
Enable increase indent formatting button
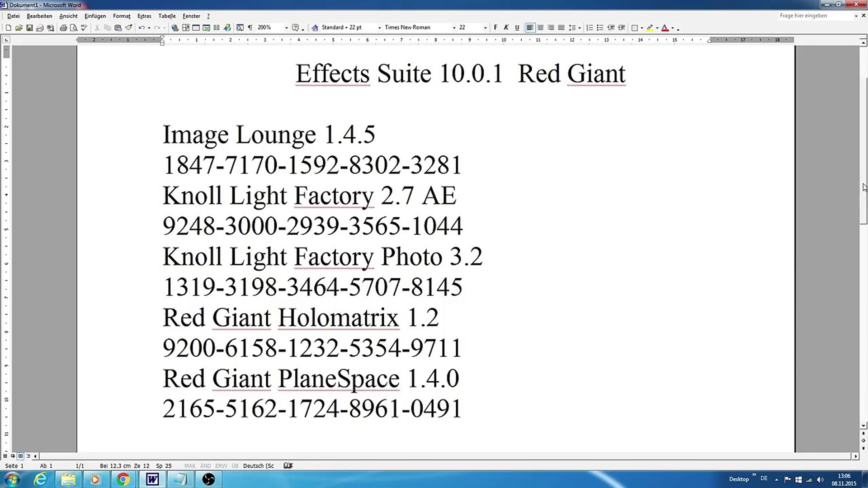click(622, 28)
